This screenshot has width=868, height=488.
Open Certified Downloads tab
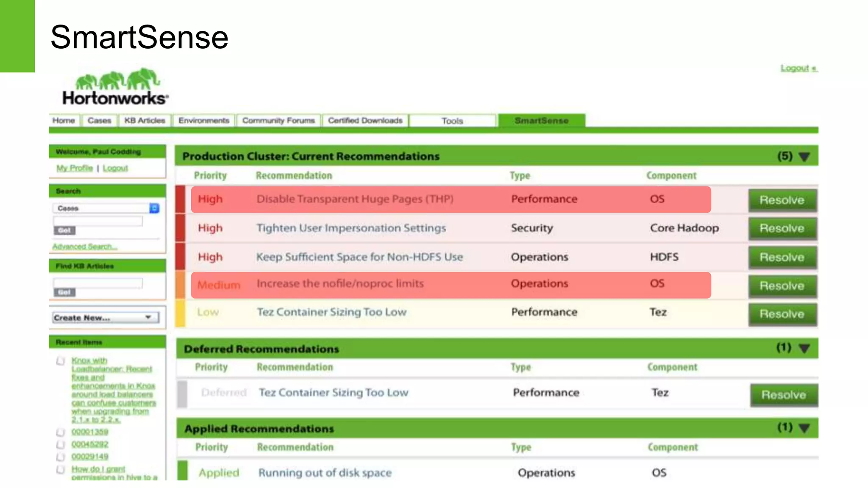coord(365,120)
